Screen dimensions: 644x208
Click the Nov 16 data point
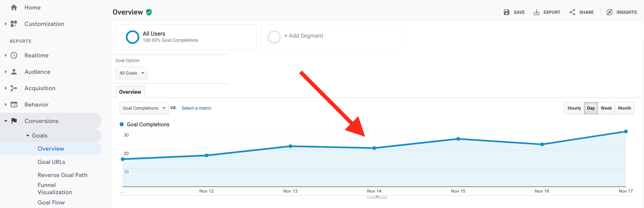pyautogui.click(x=542, y=144)
